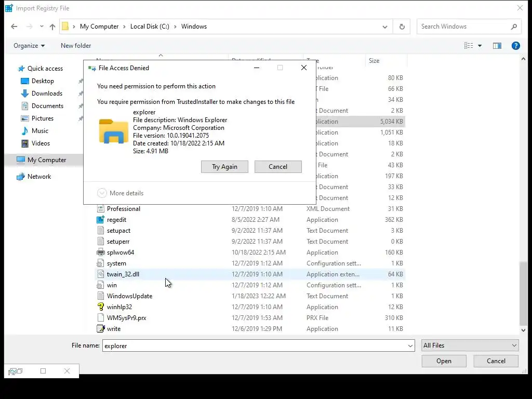
Task: Click the Open button
Action: pos(444,361)
